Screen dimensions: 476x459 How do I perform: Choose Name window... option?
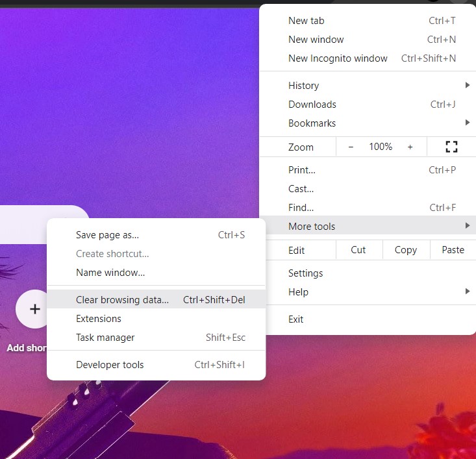click(x=157, y=273)
